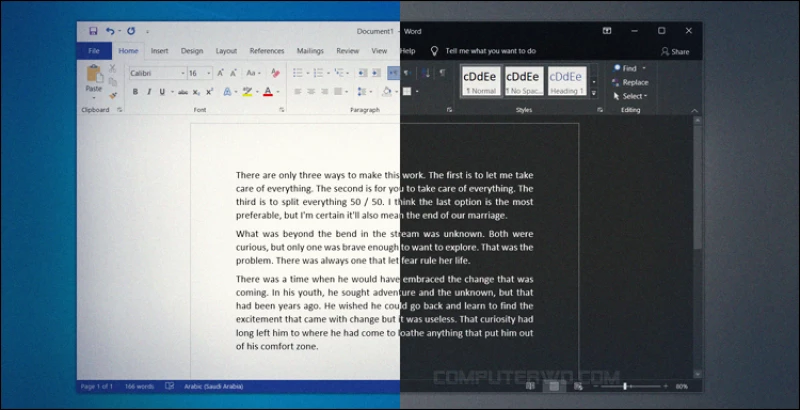This screenshot has width=800, height=410.
Task: Decrease font size with shrink icon
Action: tap(233, 73)
